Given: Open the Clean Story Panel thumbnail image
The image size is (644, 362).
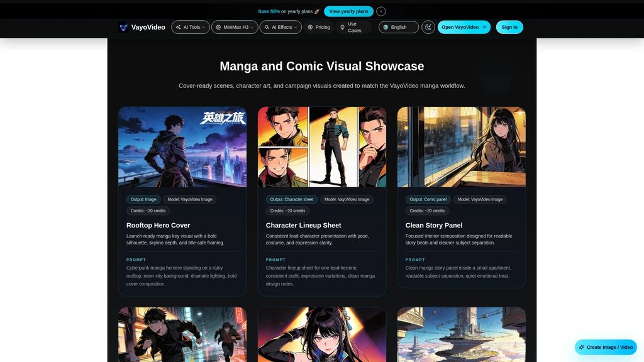Looking at the screenshot, I should point(461,147).
